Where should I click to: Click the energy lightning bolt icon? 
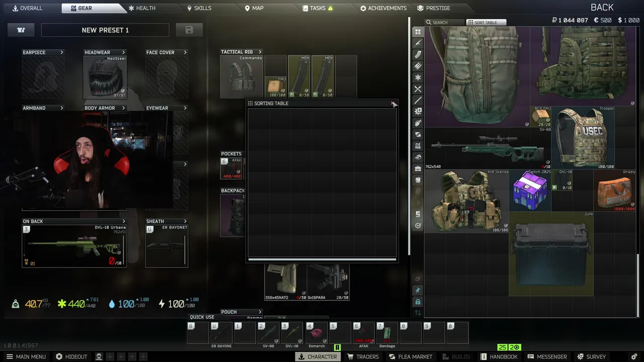(x=162, y=304)
